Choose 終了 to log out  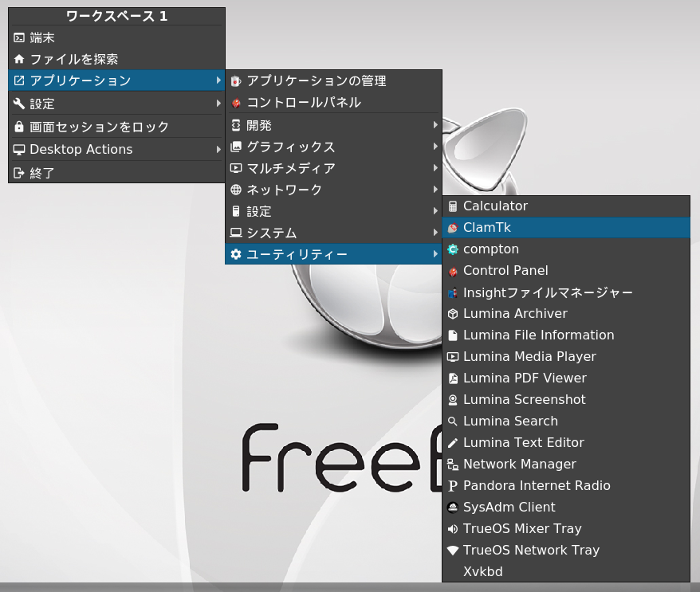pyautogui.click(x=116, y=173)
